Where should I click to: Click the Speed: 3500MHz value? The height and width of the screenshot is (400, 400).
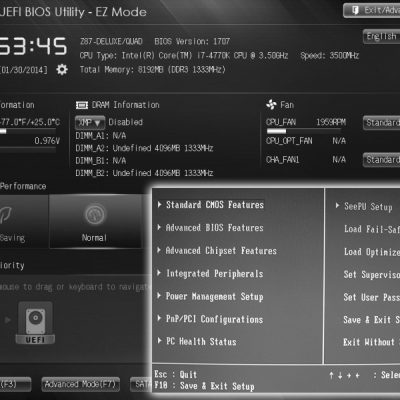330,55
